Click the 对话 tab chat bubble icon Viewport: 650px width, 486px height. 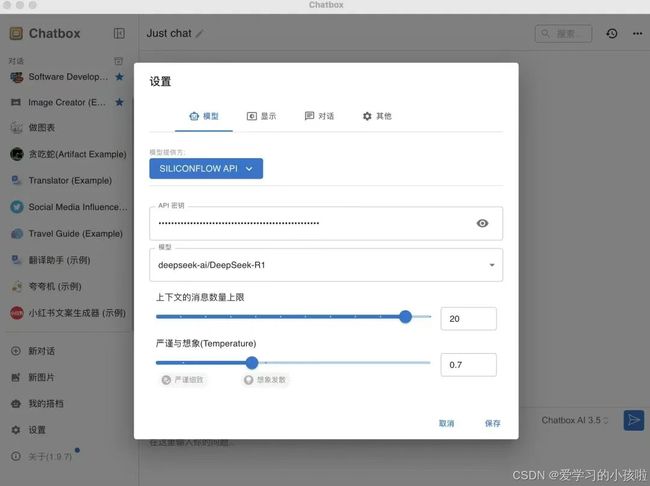click(309, 116)
